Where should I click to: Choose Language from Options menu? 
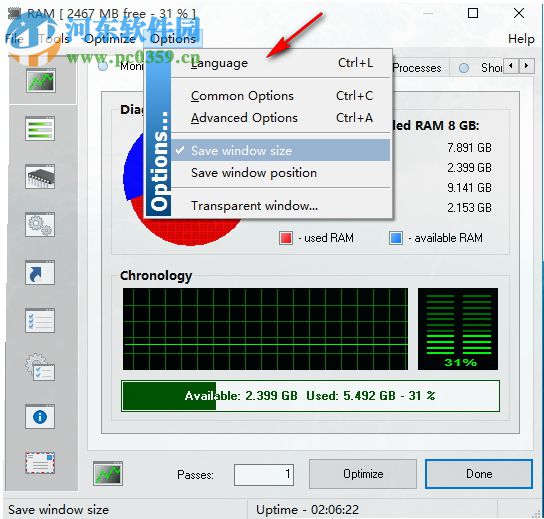pos(281,63)
